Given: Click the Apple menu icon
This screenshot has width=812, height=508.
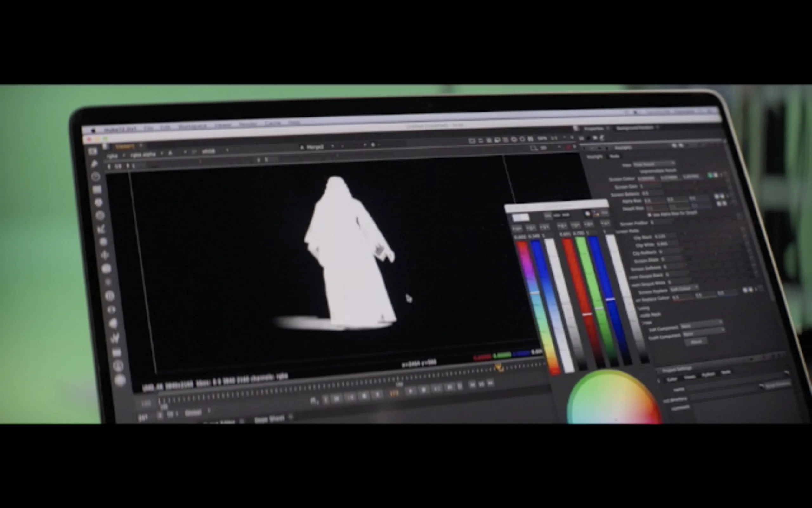Looking at the screenshot, I should pyautogui.click(x=93, y=130).
